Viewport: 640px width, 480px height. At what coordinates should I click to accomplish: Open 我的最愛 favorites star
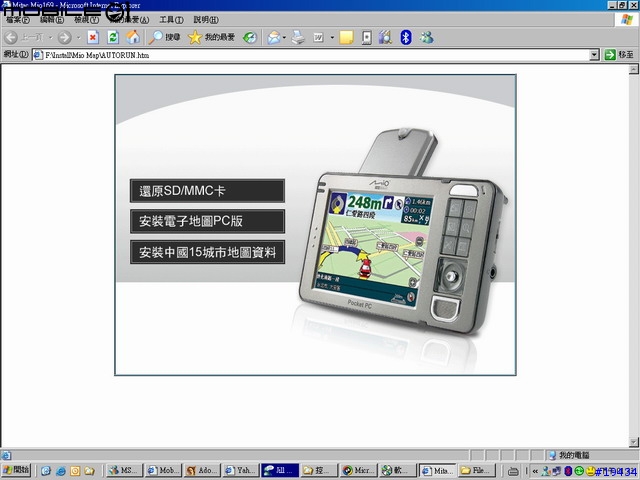(211, 38)
